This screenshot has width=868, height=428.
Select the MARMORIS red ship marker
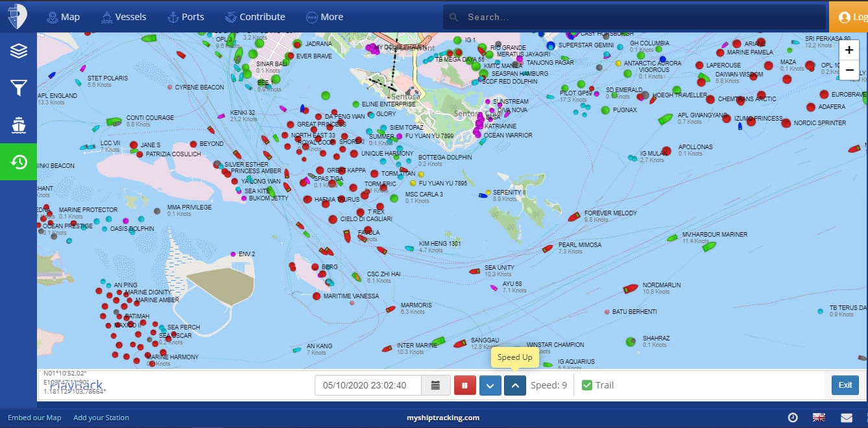[390, 309]
